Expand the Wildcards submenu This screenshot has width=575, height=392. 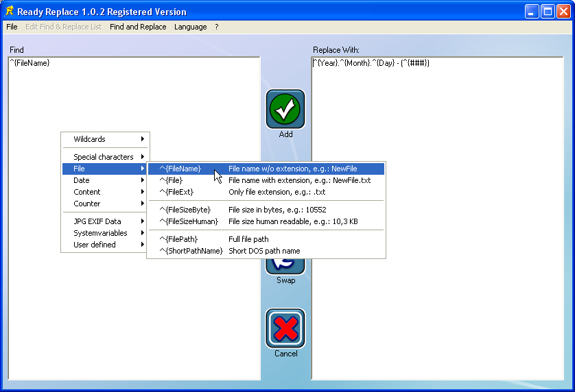[106, 139]
